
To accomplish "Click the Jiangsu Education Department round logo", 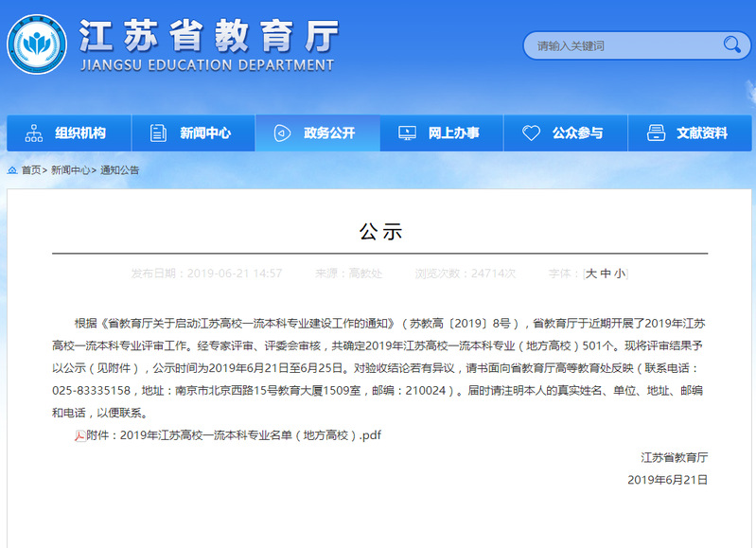I will click(37, 44).
